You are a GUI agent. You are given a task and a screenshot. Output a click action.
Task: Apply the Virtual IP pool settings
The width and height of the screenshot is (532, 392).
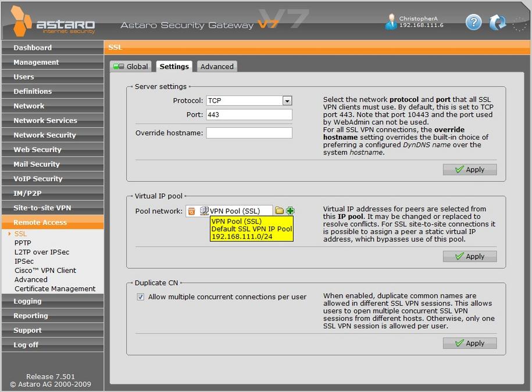(470, 256)
